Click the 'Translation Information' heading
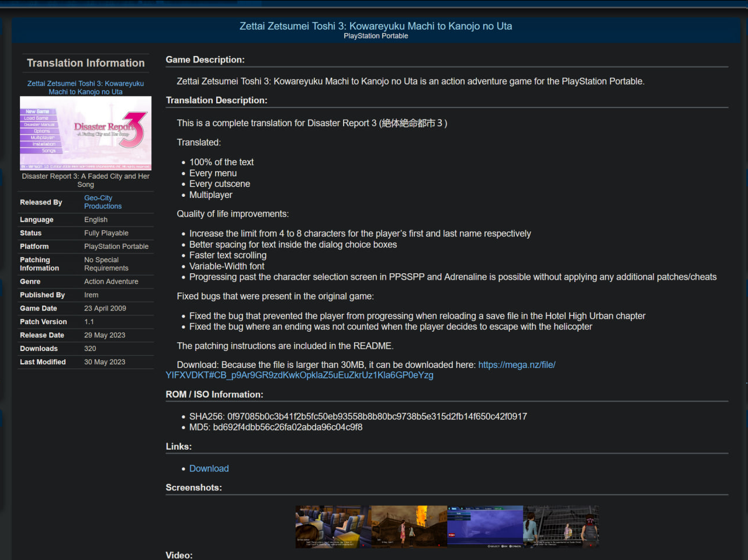 (86, 63)
